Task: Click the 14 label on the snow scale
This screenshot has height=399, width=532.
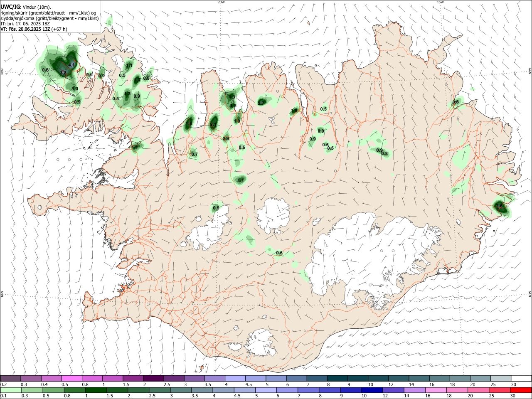Action: point(411,384)
